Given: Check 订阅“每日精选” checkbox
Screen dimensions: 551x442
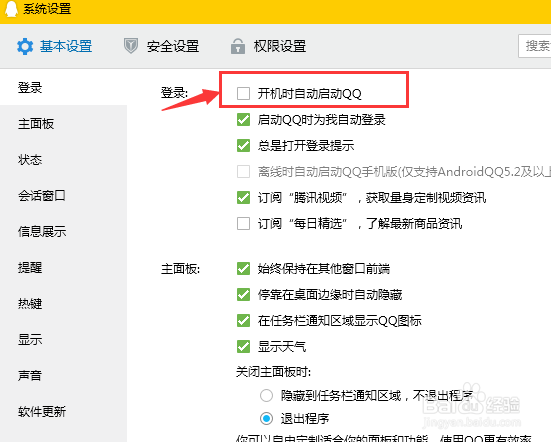Looking at the screenshot, I should pos(243,223).
